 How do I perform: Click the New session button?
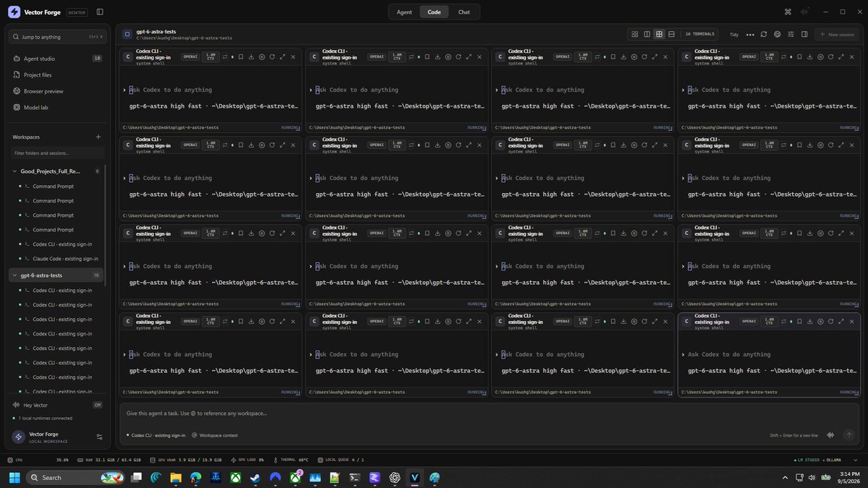(x=837, y=34)
